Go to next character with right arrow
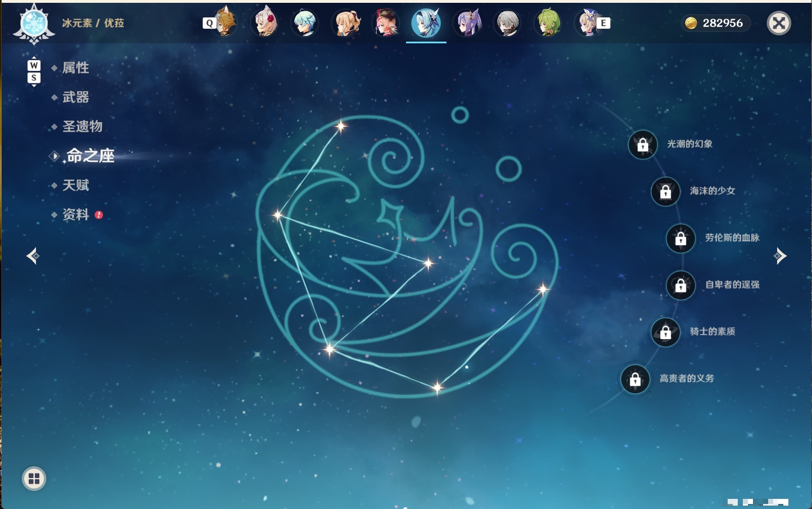This screenshot has height=509, width=812. pos(779,256)
